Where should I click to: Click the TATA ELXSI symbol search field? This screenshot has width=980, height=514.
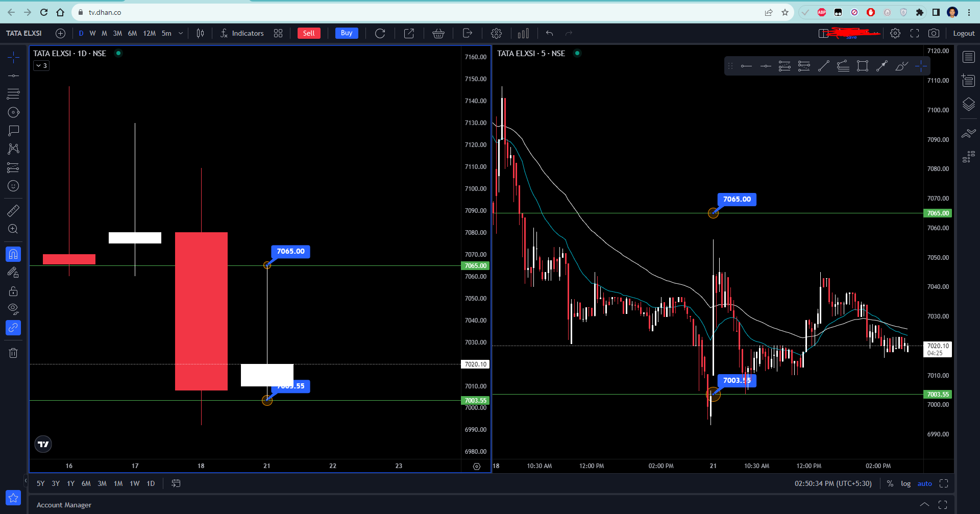click(24, 33)
